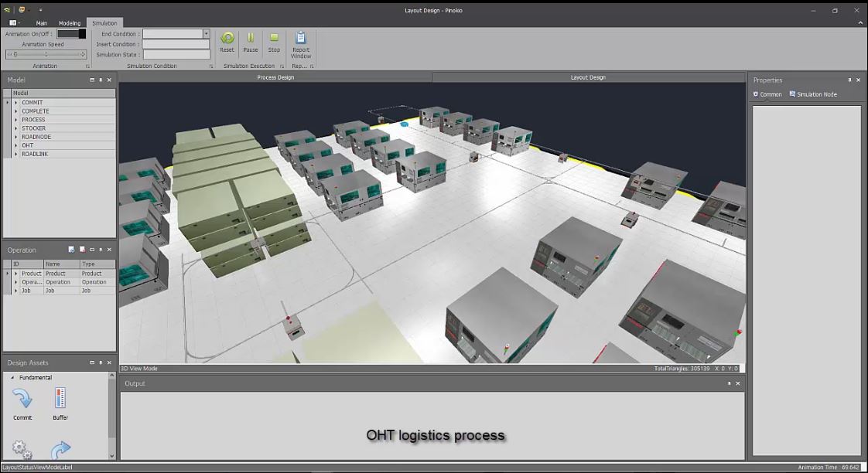Pin the Output panel
This screenshot has height=473, width=868.
729,383
